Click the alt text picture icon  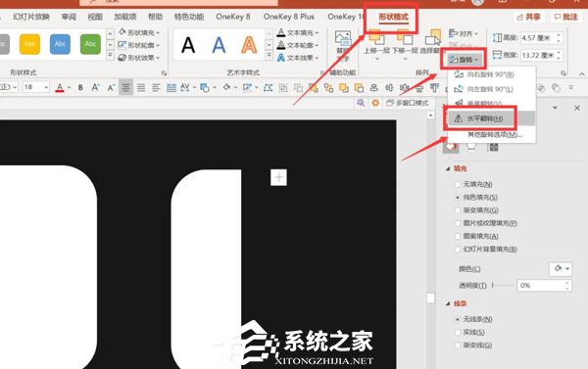pyautogui.click(x=343, y=39)
